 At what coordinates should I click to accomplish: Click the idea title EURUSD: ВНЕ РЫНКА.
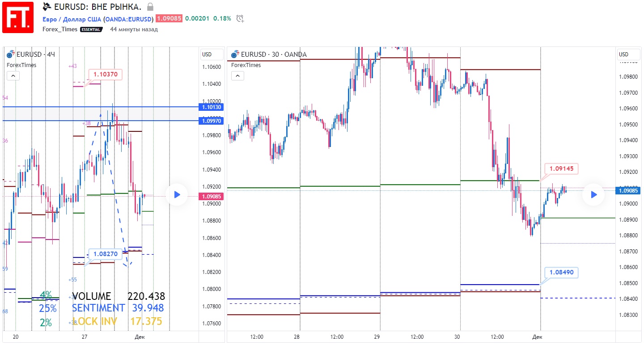point(97,7)
